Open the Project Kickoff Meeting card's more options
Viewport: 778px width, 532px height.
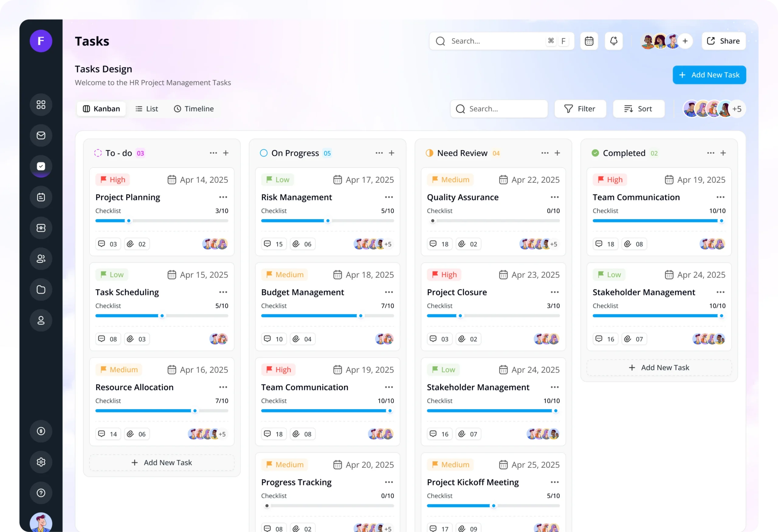coord(555,482)
